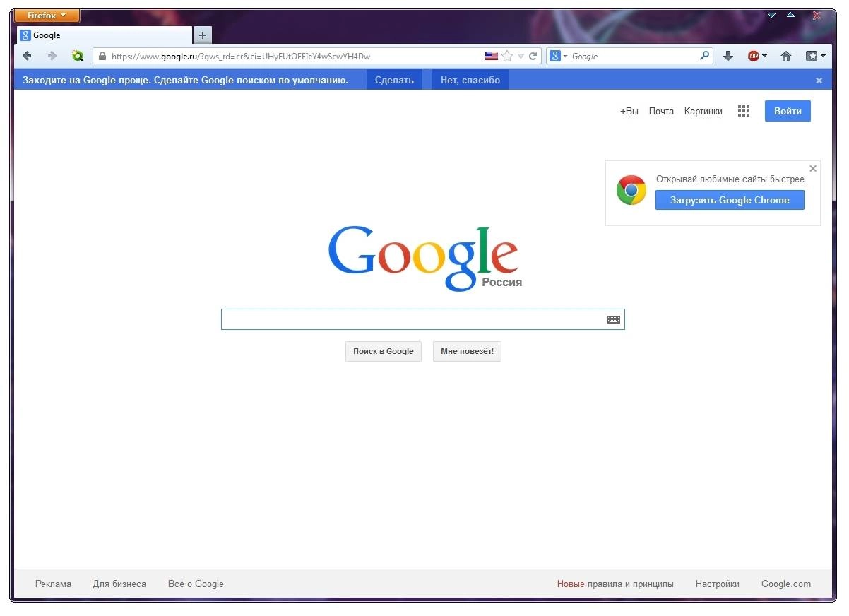Image resolution: width=849 pixels, height=616 pixels.
Task: Click the Adblock Plus ABP icon
Action: (754, 56)
